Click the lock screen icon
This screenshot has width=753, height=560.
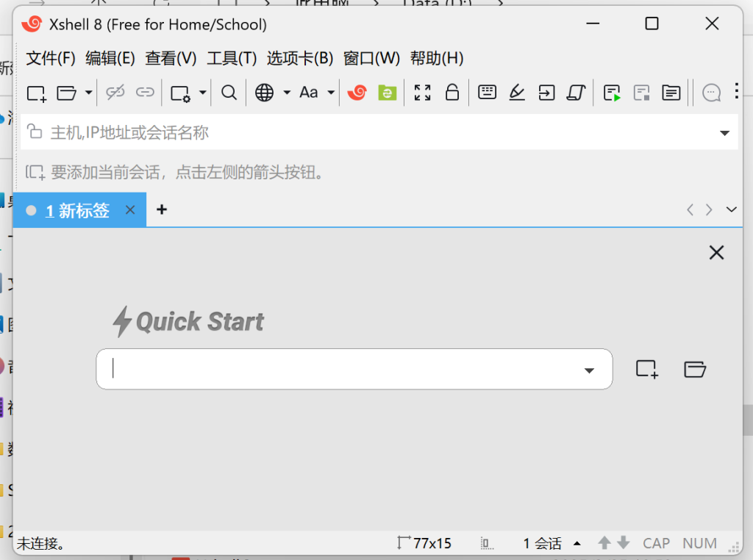click(452, 93)
